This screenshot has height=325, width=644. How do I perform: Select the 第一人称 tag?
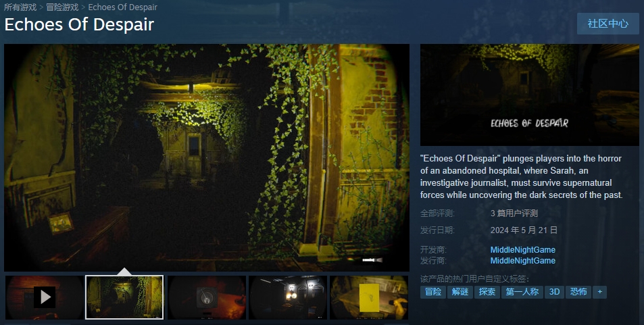[x=522, y=292]
